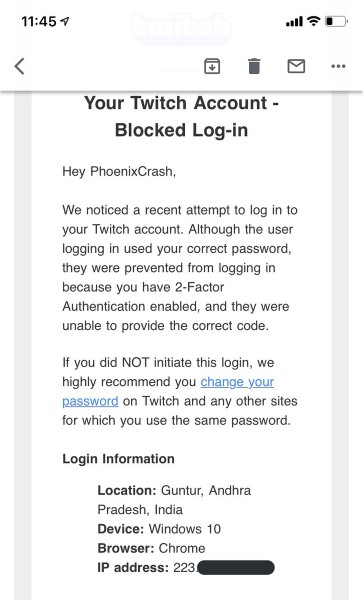Open the three-dot more options menu
363x600 pixels.
click(338, 66)
